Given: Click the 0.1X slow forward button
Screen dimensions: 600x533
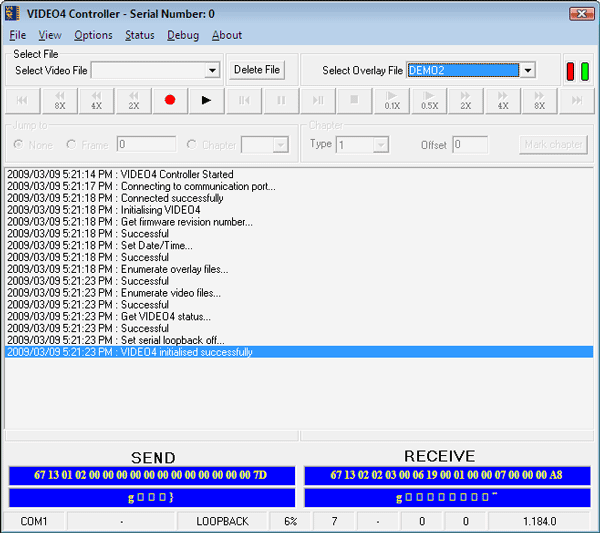Looking at the screenshot, I should coord(391,100).
